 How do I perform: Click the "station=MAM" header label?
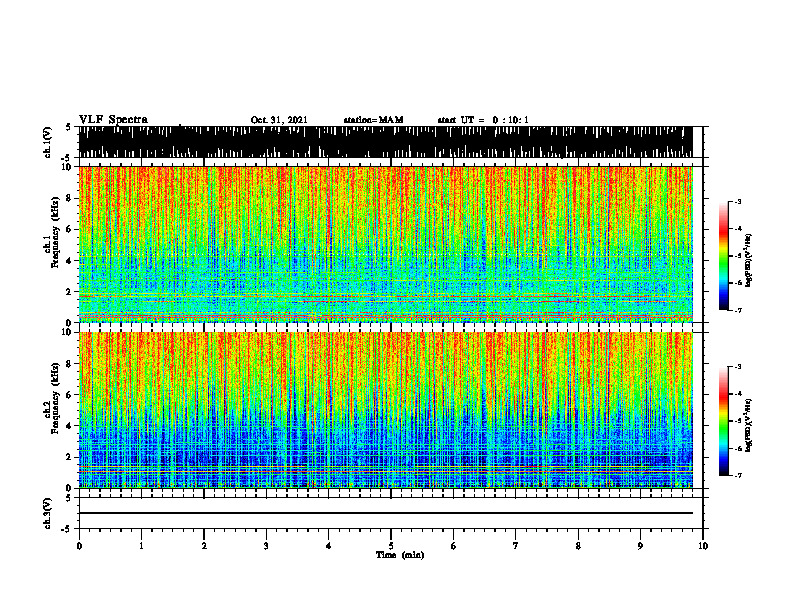(x=373, y=120)
